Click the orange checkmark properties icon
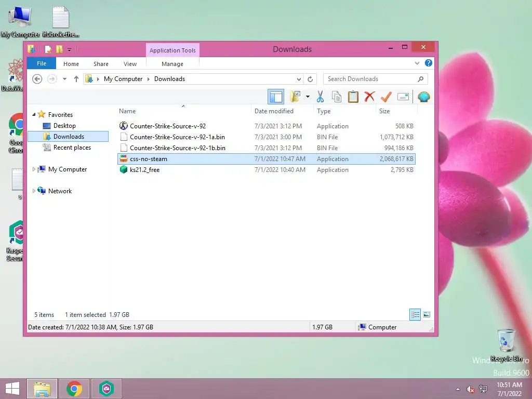 [x=386, y=97]
